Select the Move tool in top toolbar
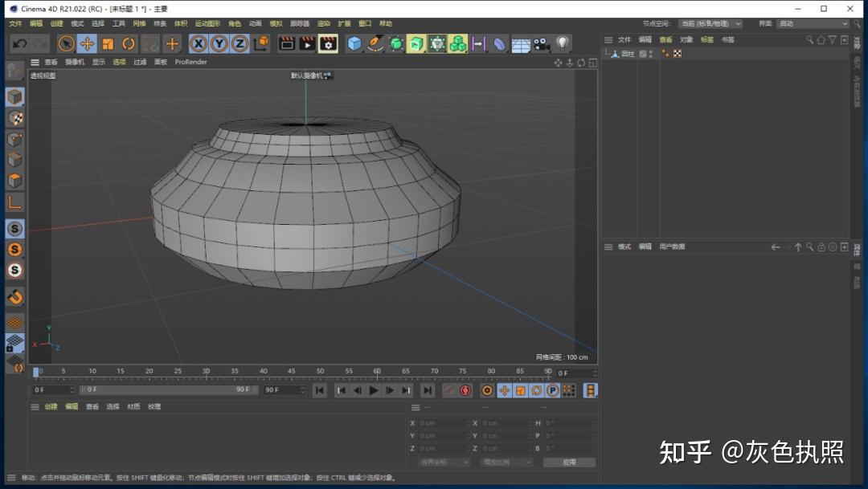Screen dimensions: 868x489 pos(88,43)
